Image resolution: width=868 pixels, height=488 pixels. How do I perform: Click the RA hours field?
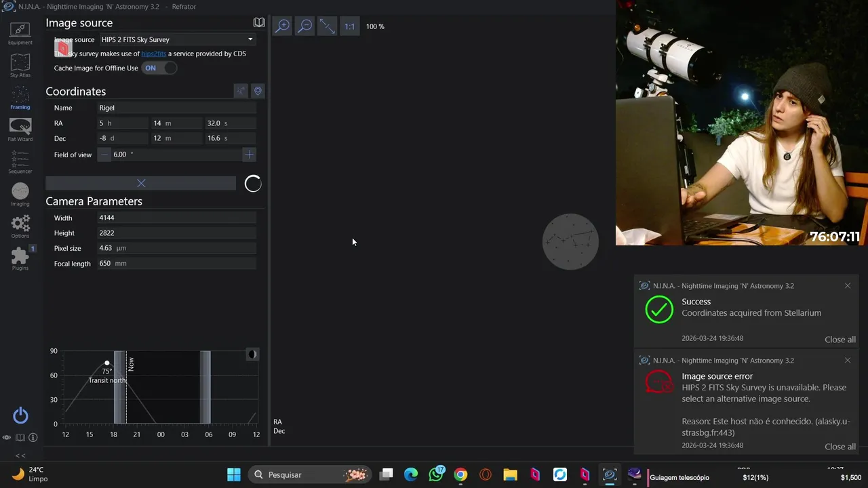[123, 123]
